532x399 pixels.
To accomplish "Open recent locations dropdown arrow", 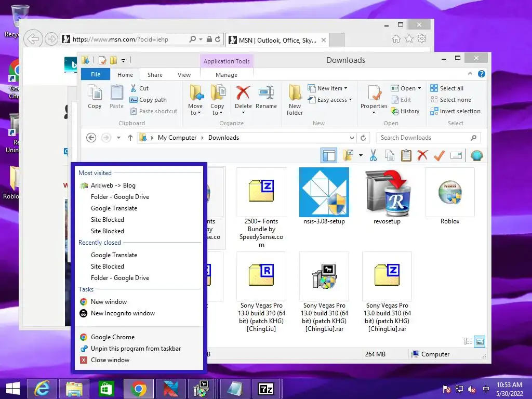I will coord(119,138).
